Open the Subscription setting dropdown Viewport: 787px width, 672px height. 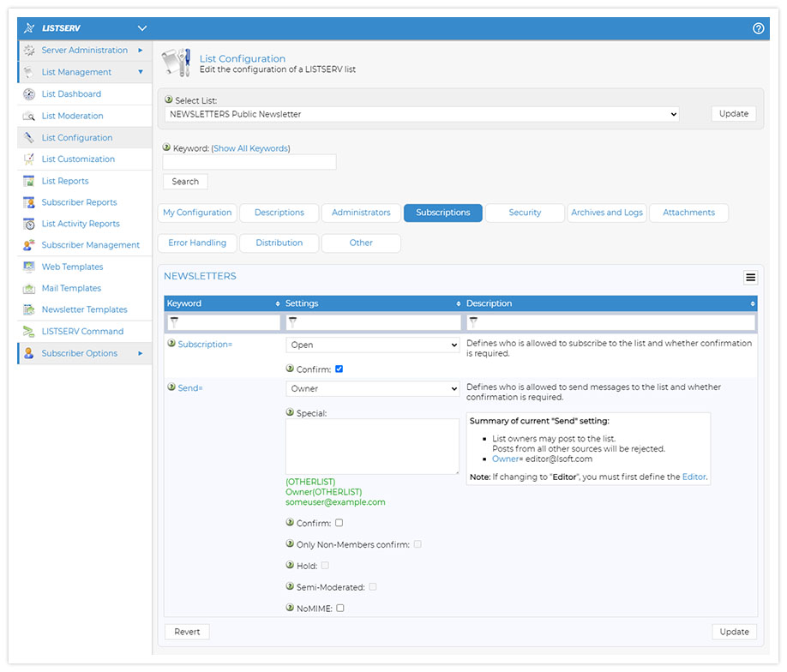click(372, 345)
